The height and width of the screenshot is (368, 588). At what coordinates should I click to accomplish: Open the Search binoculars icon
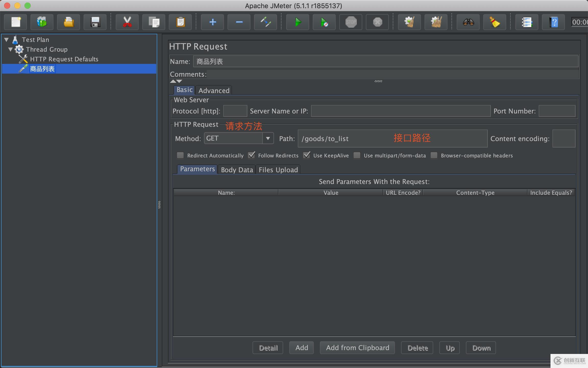tap(468, 22)
